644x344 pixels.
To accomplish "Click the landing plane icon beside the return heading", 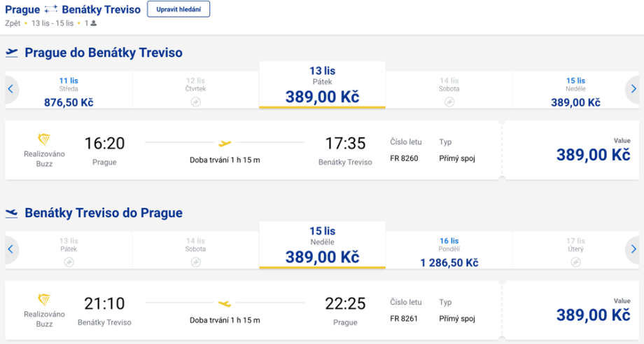I will point(12,213).
